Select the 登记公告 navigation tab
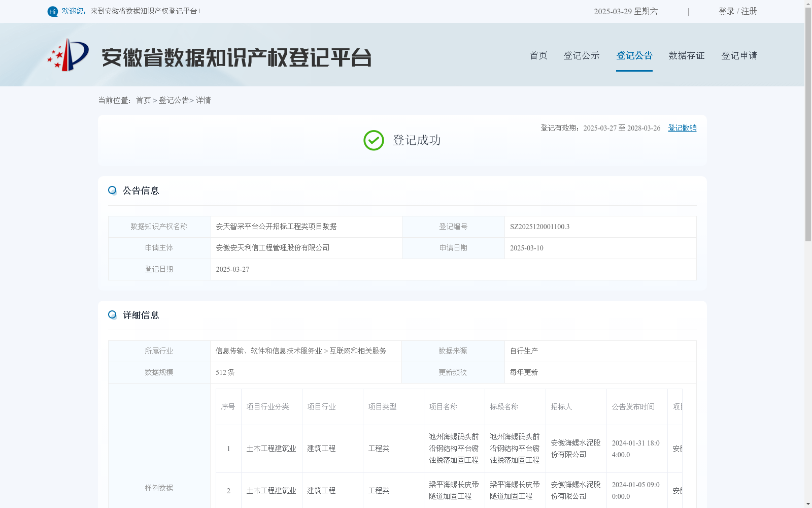812x508 pixels. click(x=634, y=55)
